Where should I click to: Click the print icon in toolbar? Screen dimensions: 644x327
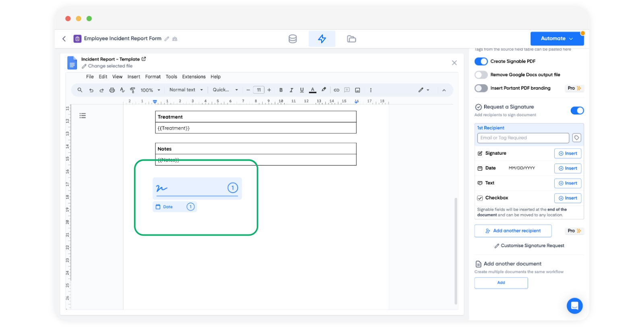[112, 90]
